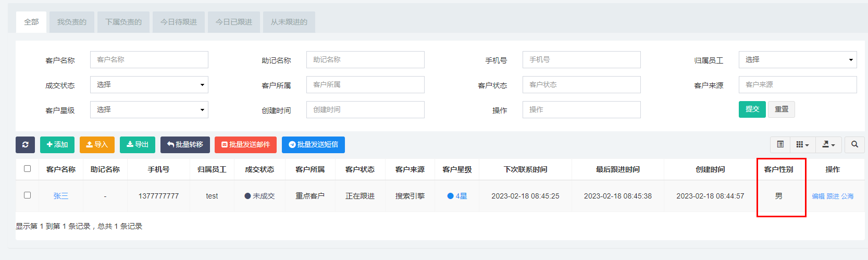Click the 编辑 link in 张三 row

tap(818, 196)
